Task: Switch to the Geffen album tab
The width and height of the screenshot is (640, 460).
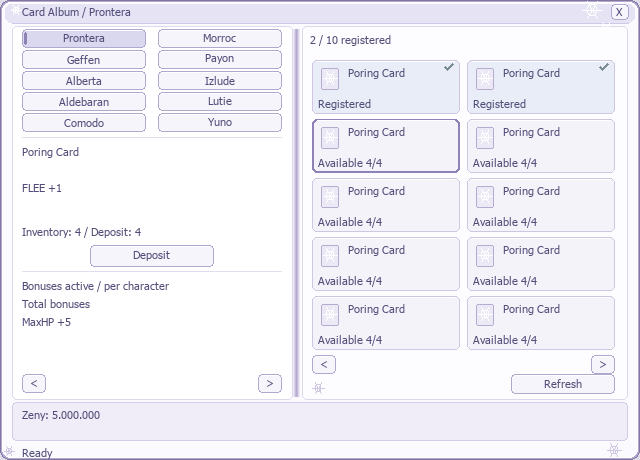Action: tap(84, 60)
